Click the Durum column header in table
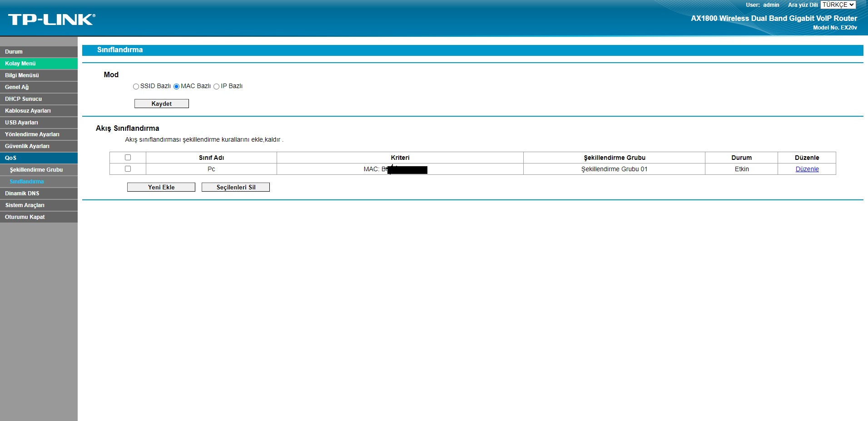Image resolution: width=868 pixels, height=421 pixels. click(741, 158)
